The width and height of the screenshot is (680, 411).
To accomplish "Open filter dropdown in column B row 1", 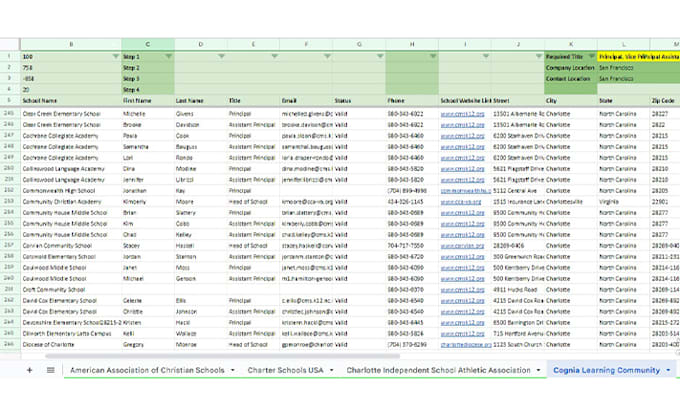I will (115, 56).
